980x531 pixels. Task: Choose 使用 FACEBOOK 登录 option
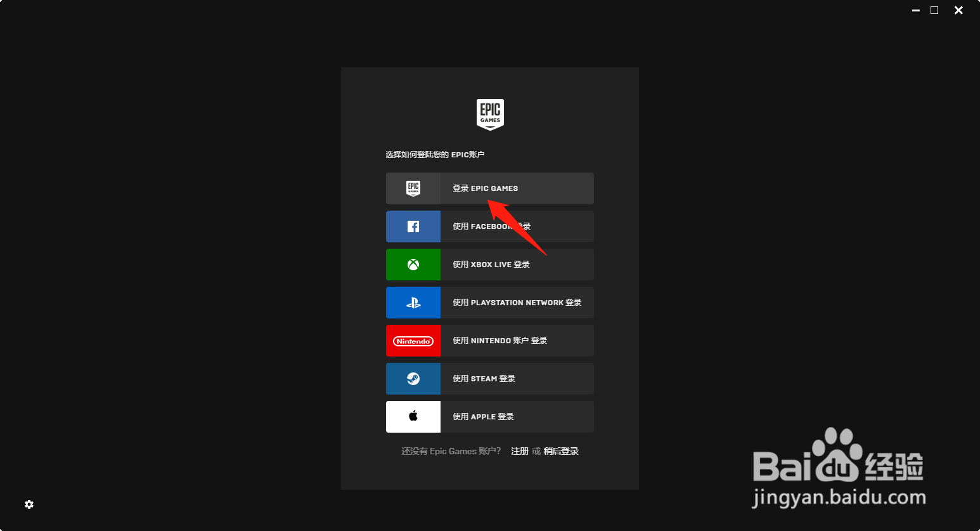click(490, 226)
